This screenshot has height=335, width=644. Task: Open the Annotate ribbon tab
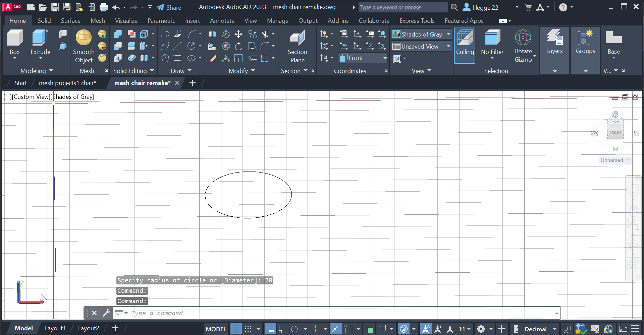point(222,20)
